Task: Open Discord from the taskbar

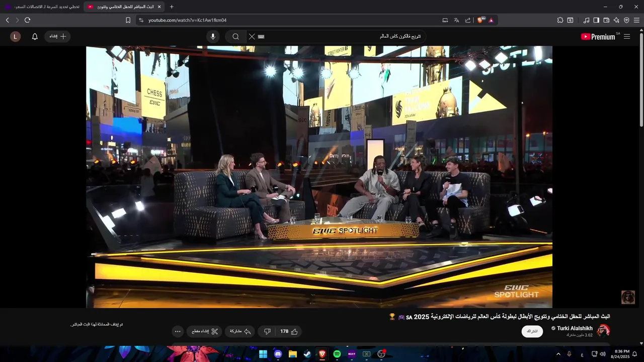Action: point(278,354)
